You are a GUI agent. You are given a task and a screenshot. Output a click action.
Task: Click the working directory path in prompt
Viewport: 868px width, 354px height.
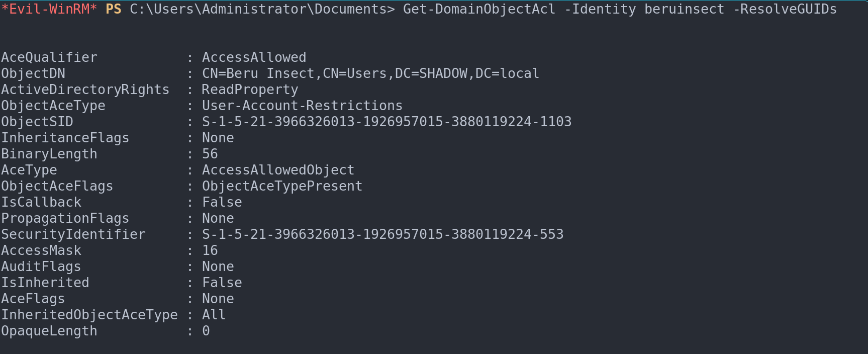[262, 9]
